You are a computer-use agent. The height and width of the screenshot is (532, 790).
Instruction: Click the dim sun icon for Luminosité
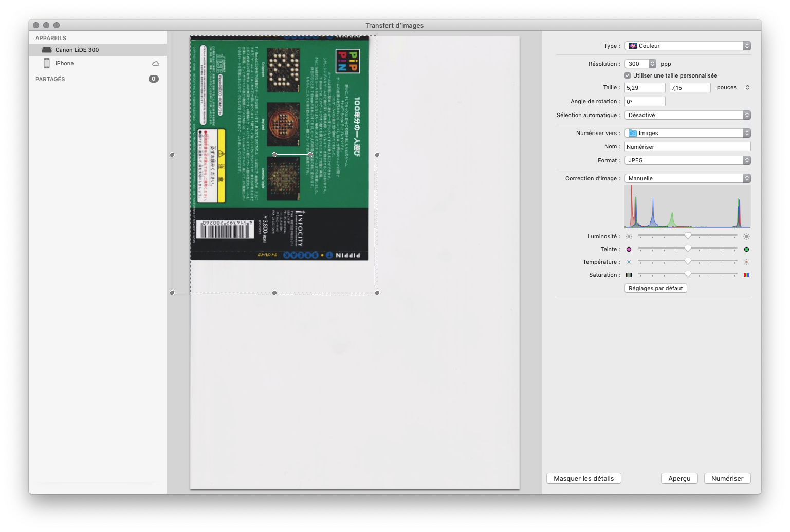[x=629, y=236]
